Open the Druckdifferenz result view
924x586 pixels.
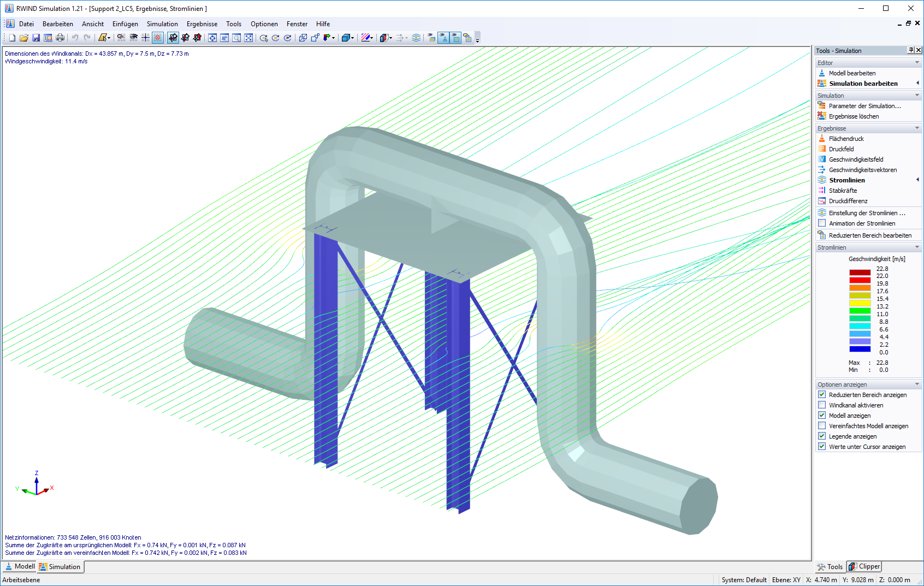tap(848, 200)
